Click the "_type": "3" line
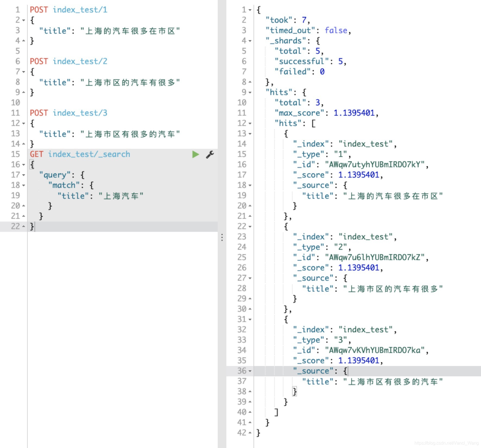Screen dimensions: 481x448 [322, 340]
